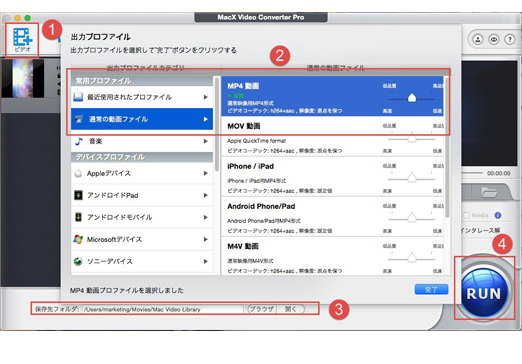
Task: Click the アンドロイドPad icon
Action: (78, 195)
